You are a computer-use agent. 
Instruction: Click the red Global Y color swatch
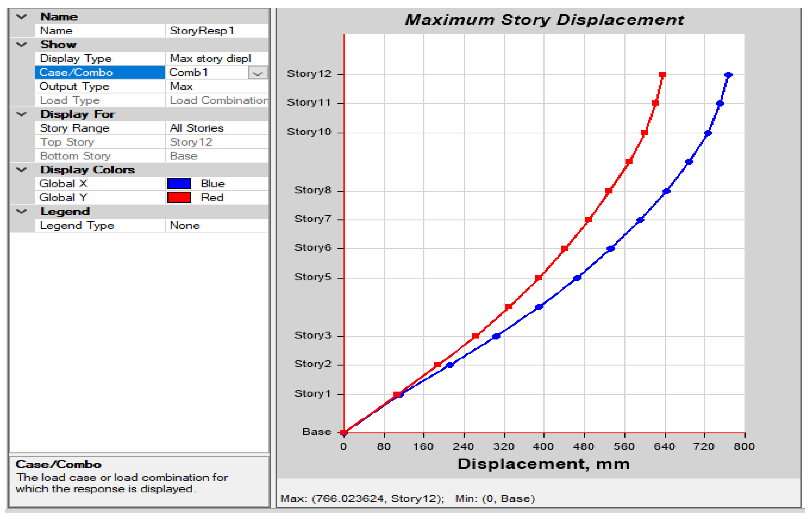tap(179, 198)
